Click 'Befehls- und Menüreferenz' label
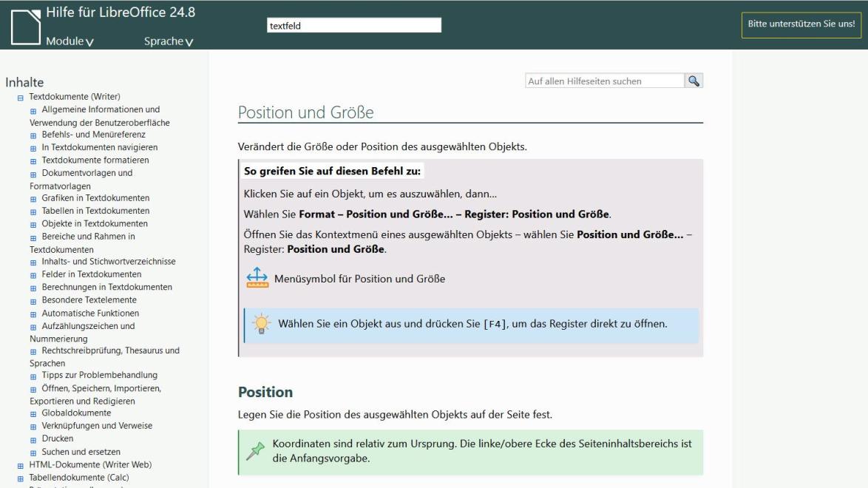 coord(94,134)
